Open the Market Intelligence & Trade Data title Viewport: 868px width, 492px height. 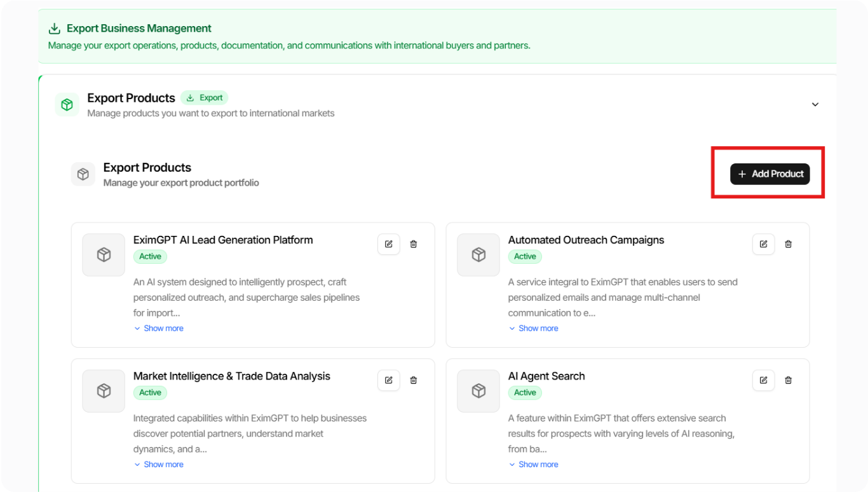click(231, 376)
